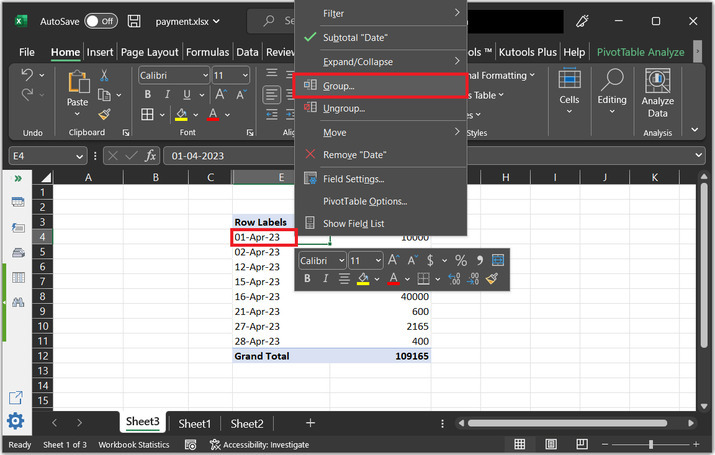
Task: Click the zoom slider handle
Action: pos(651,444)
